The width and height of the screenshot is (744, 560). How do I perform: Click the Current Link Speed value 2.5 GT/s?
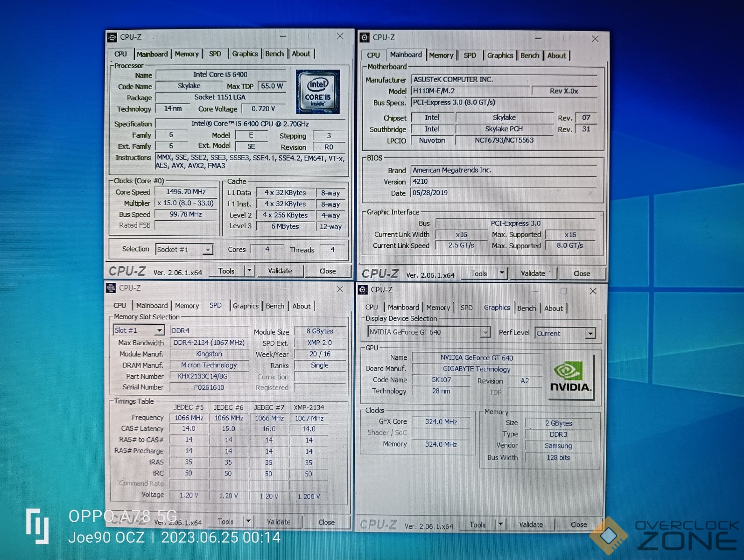point(461,245)
